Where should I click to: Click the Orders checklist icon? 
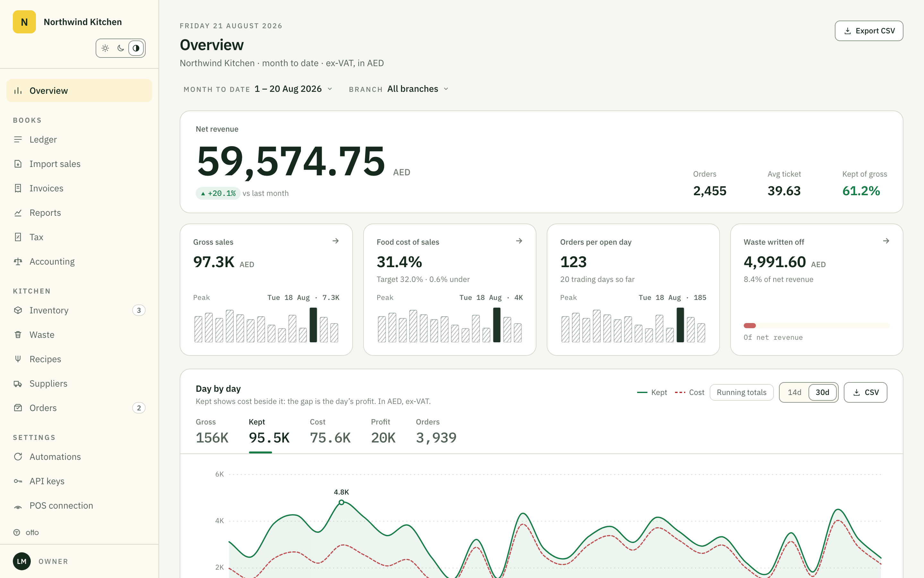click(18, 408)
